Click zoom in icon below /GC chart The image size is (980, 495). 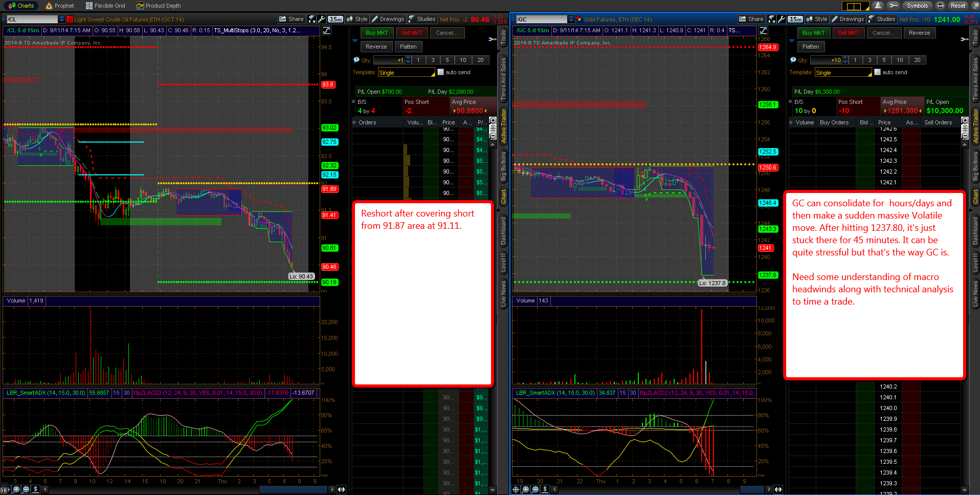[x=526, y=489]
